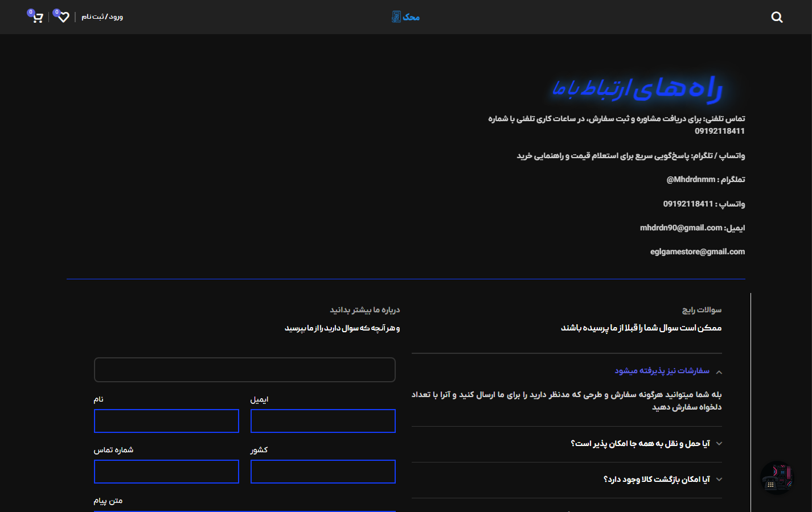Click the نام input field
This screenshot has width=812, height=512.
pyautogui.click(x=166, y=421)
